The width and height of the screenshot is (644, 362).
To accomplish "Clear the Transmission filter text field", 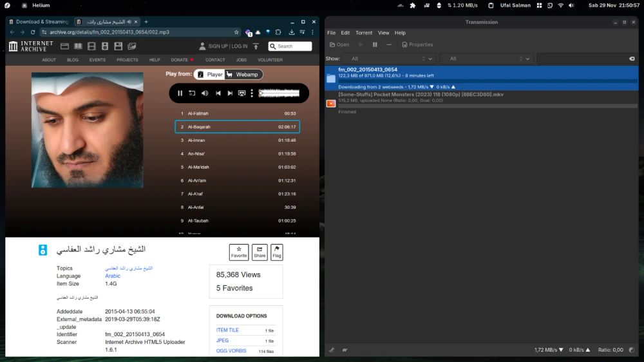I will pos(632,59).
